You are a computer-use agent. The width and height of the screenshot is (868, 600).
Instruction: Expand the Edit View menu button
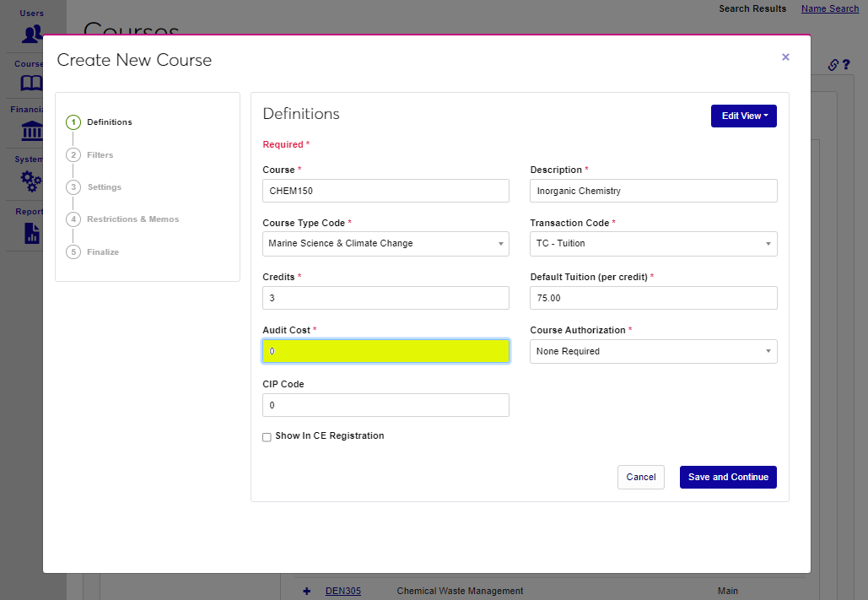[x=743, y=116]
